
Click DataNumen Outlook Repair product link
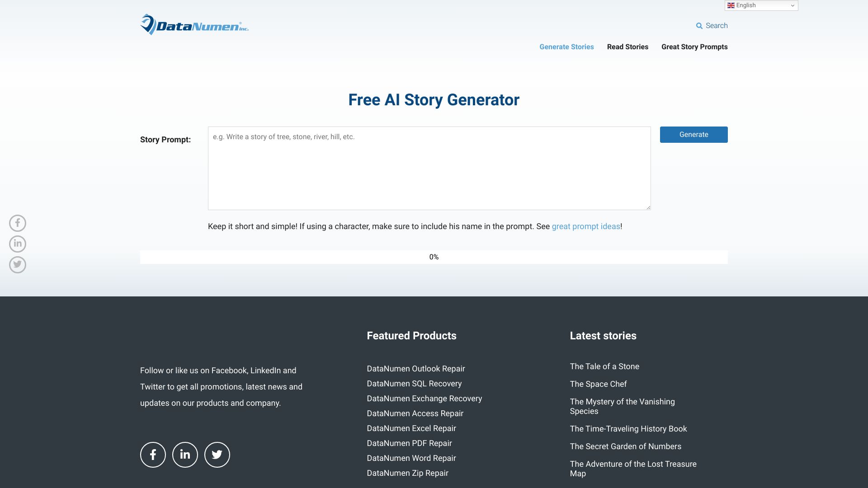click(x=415, y=368)
